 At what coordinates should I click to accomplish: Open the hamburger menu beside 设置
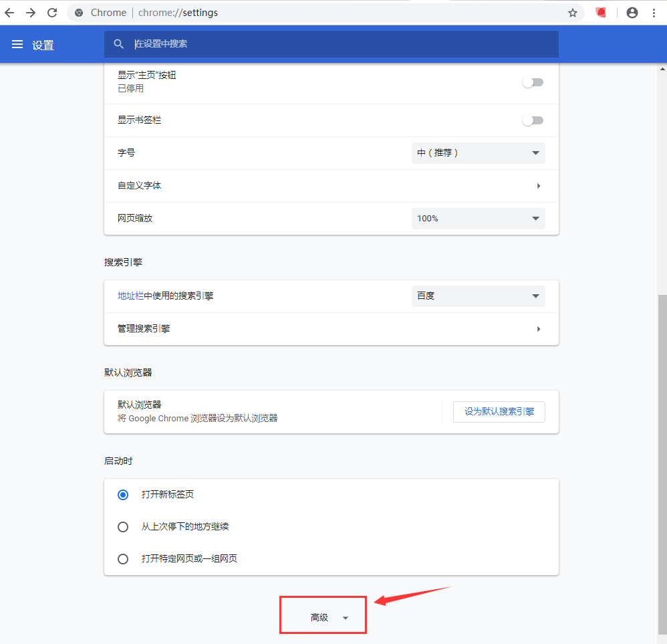[x=17, y=45]
